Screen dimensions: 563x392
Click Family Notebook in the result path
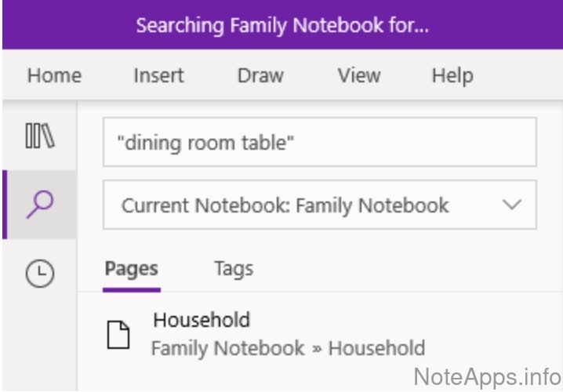[x=227, y=347]
